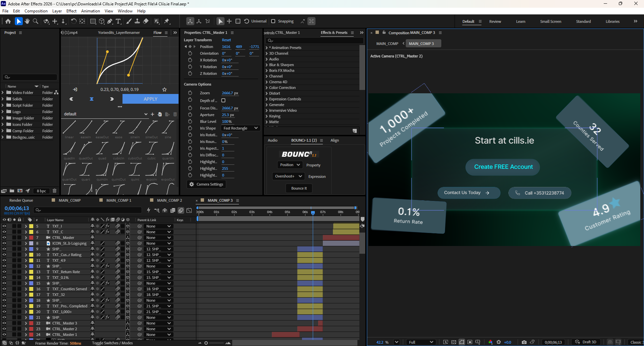Viewport: 644px width, 346px height.
Task: Open Iris Shape Fast Rectangle dropdown
Action: pos(240,128)
